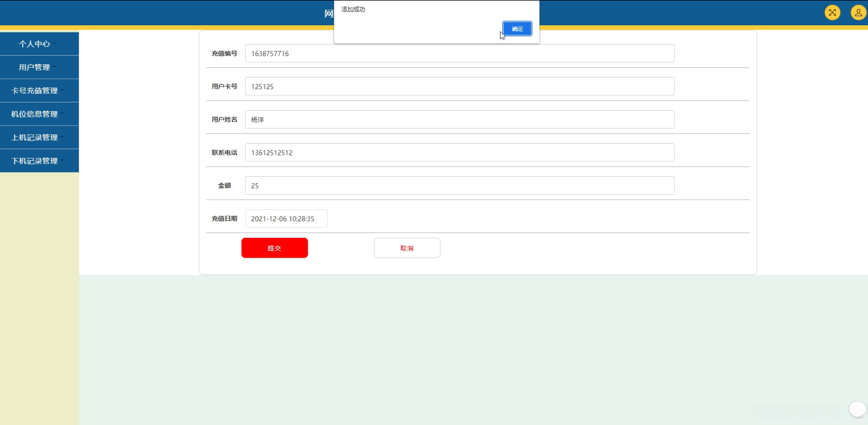The height and width of the screenshot is (425, 868).
Task: Click into the 用户卡号 input field
Action: coord(460,86)
